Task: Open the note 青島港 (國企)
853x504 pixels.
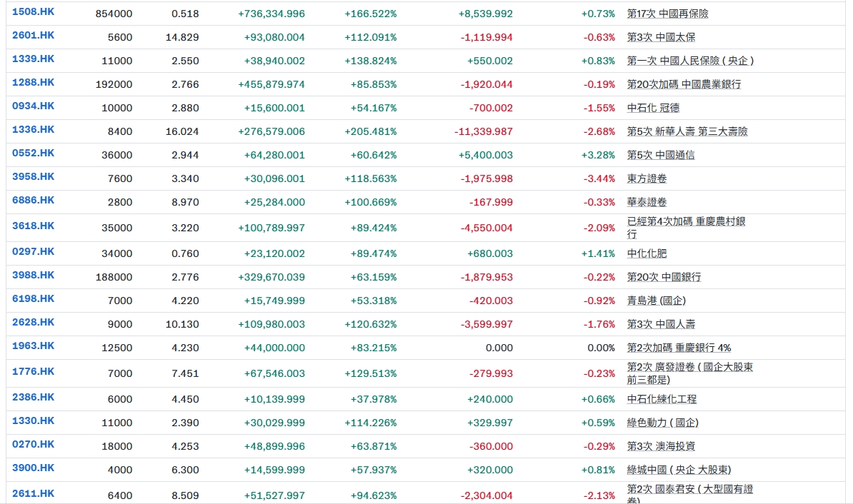Action: point(656,301)
